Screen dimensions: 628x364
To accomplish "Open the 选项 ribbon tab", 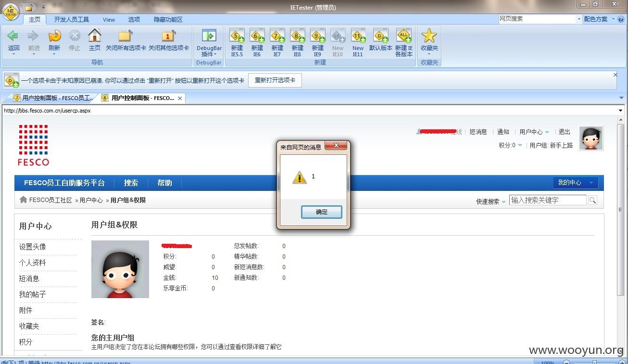I will [134, 20].
